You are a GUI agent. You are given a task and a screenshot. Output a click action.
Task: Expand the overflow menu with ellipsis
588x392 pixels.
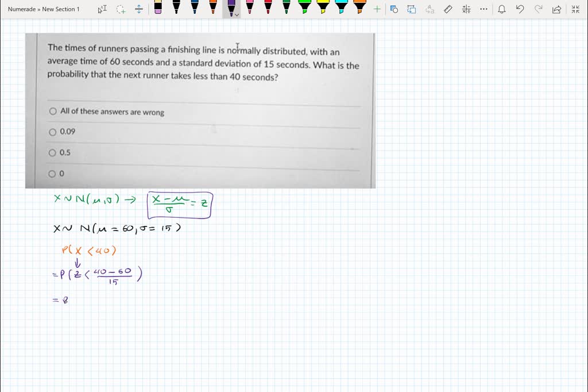[483, 9]
